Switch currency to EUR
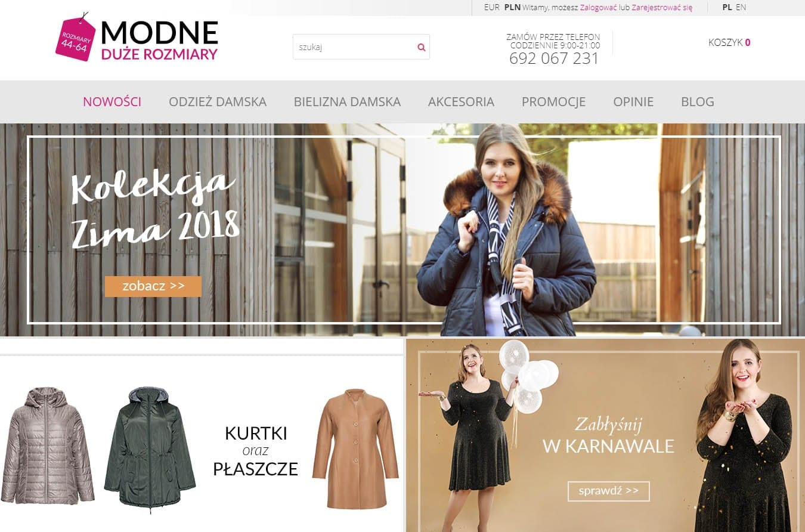The image size is (805, 532). click(x=492, y=8)
